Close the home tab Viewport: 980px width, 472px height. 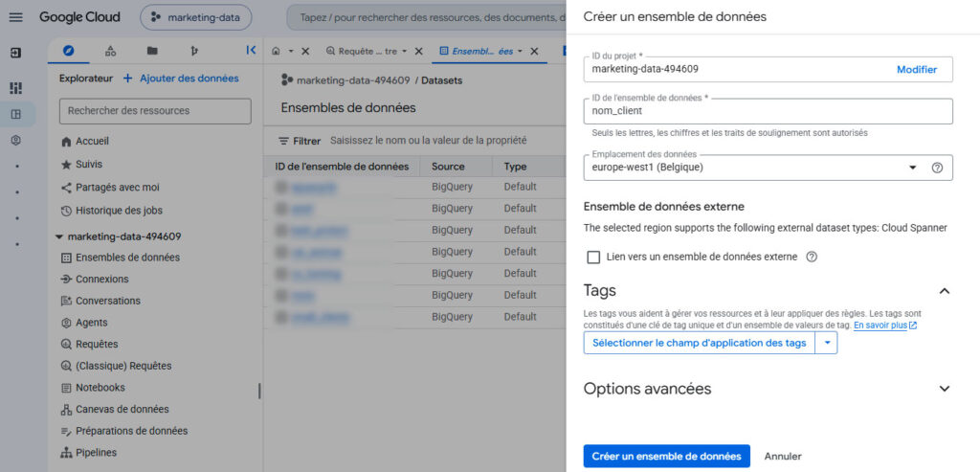pos(305,52)
